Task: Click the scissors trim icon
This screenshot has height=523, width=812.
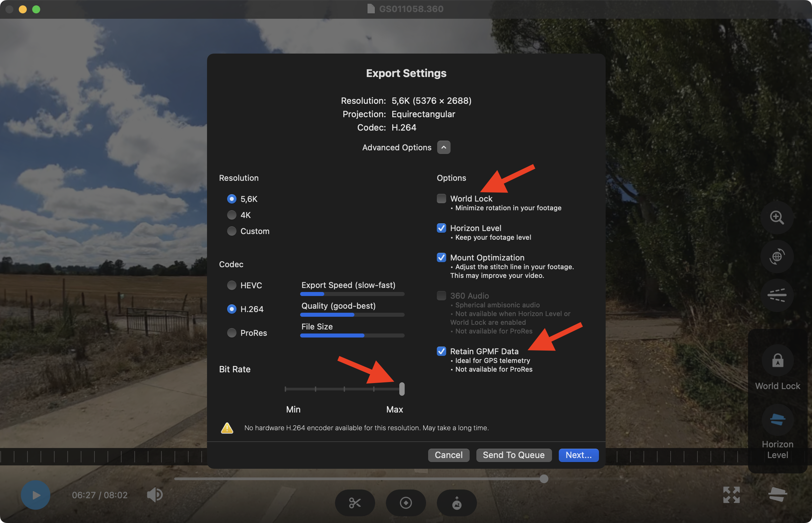Action: tap(355, 503)
